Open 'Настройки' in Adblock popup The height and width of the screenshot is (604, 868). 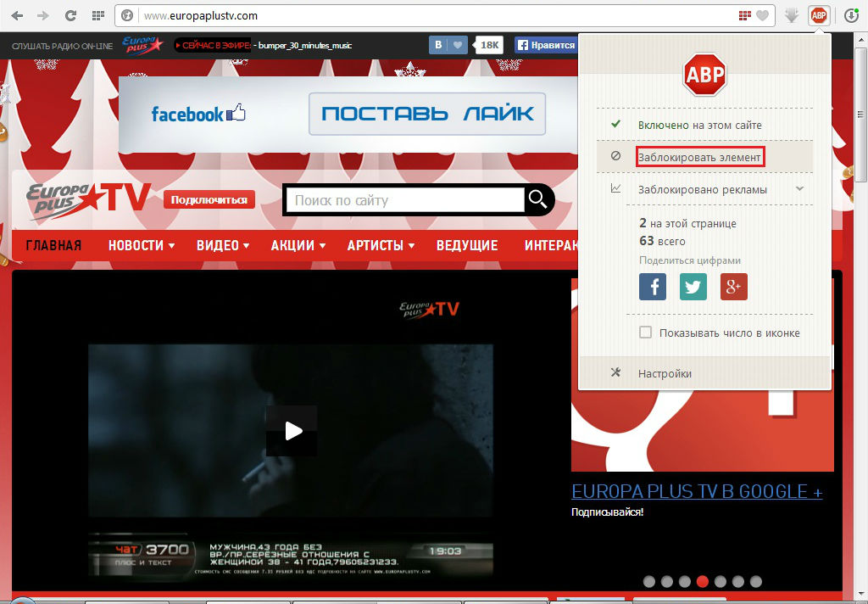pos(665,373)
